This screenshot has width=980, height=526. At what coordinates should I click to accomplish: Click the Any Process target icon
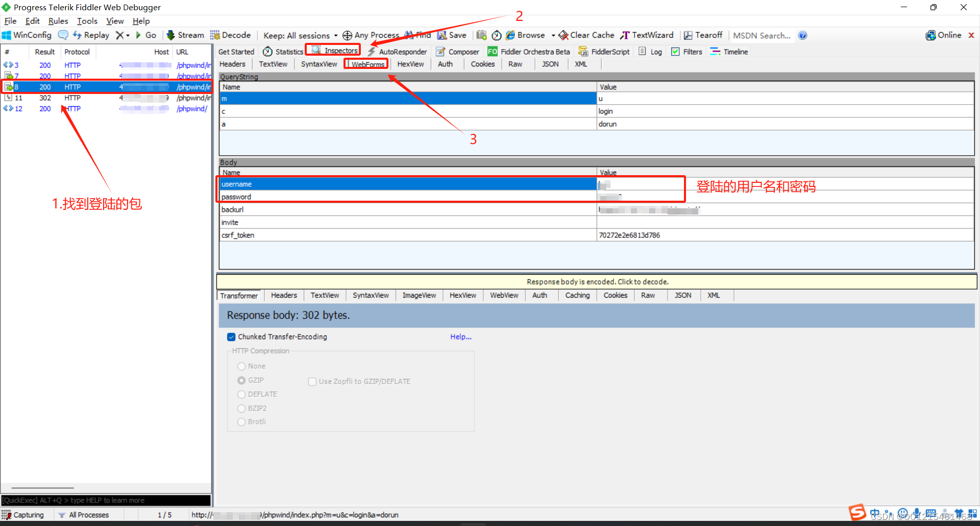coord(347,35)
